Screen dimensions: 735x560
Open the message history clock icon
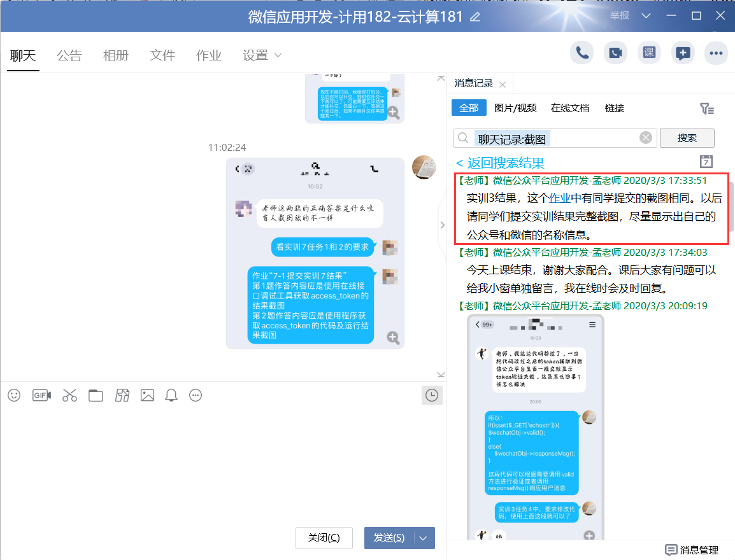[432, 395]
